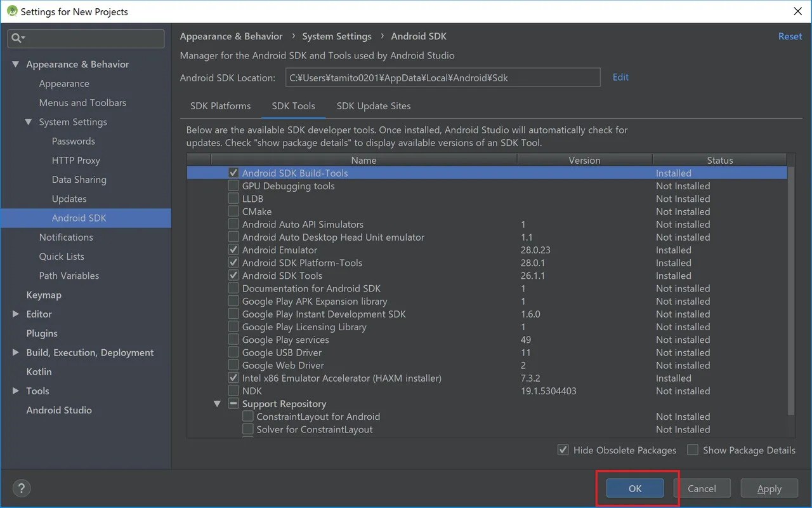Screen dimensions: 812x508
Task: Collapse the Appearance & Behavior tree node
Action: click(15, 64)
